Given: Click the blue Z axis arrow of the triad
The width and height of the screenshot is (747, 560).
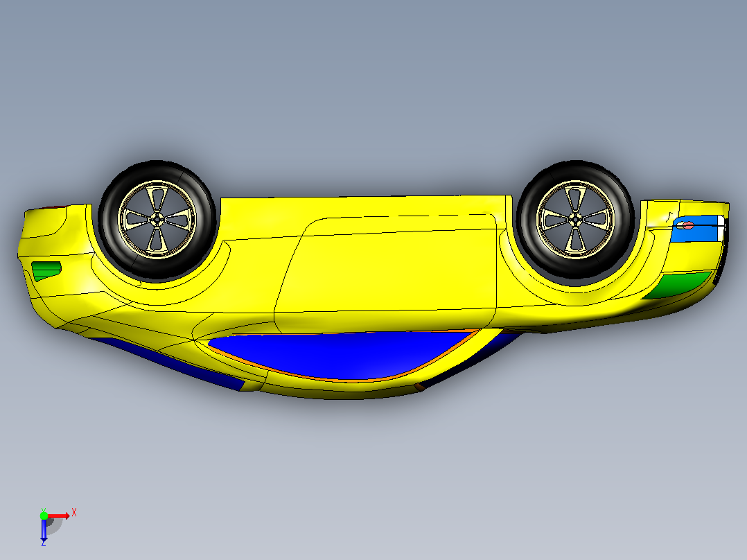Looking at the screenshot, I should pyautogui.click(x=44, y=530).
